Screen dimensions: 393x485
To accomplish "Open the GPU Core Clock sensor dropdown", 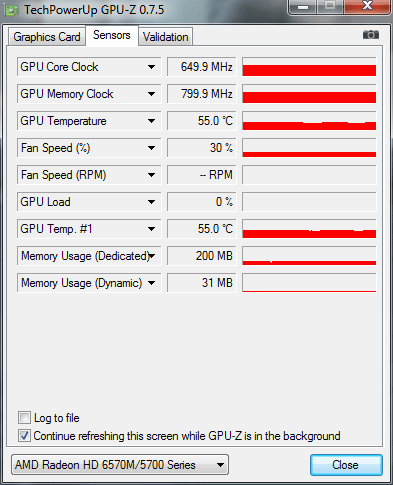I will coord(151,67).
